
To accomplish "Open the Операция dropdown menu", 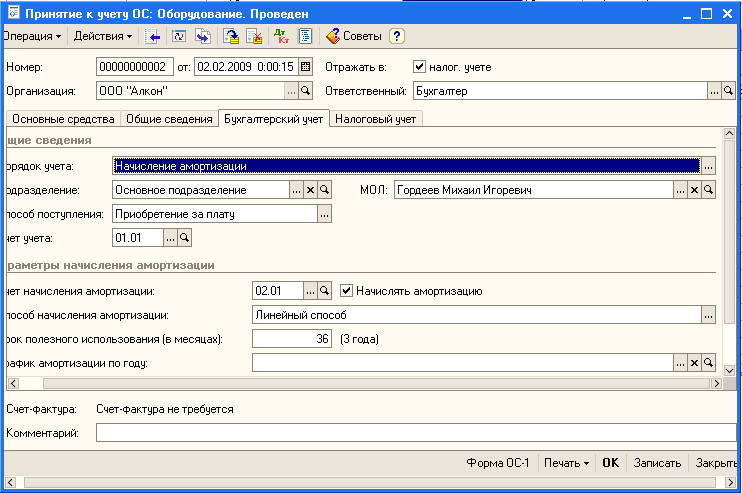I will pyautogui.click(x=32, y=36).
